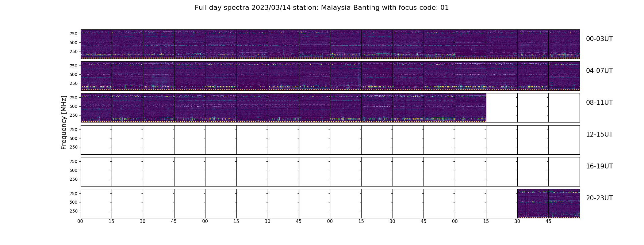Click the 04-07UT row label
644x245 pixels.
click(x=599, y=71)
